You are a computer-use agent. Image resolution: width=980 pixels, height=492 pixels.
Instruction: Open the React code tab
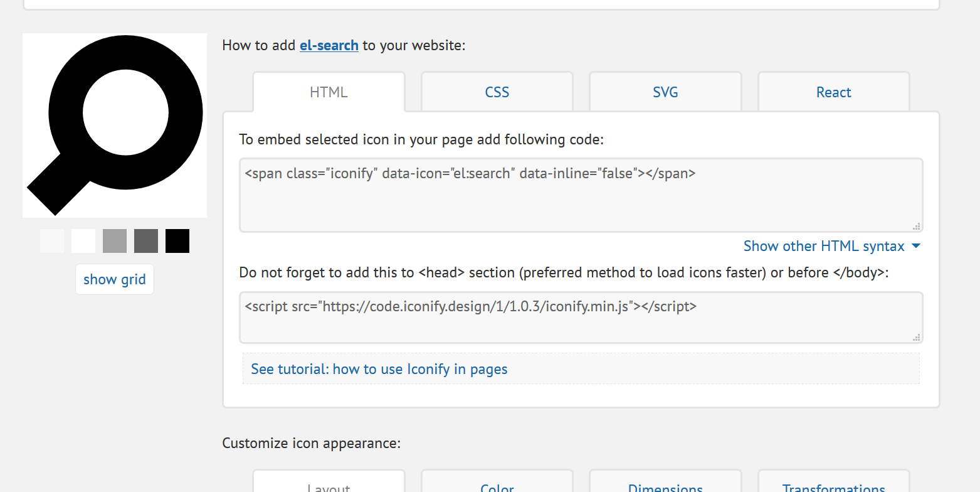tap(833, 92)
